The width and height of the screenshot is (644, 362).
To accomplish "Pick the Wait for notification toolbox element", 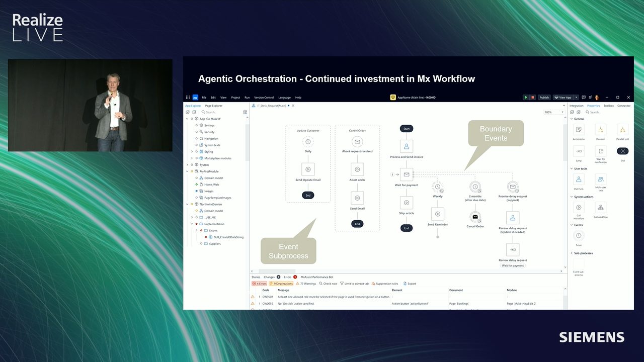I will 601,151.
